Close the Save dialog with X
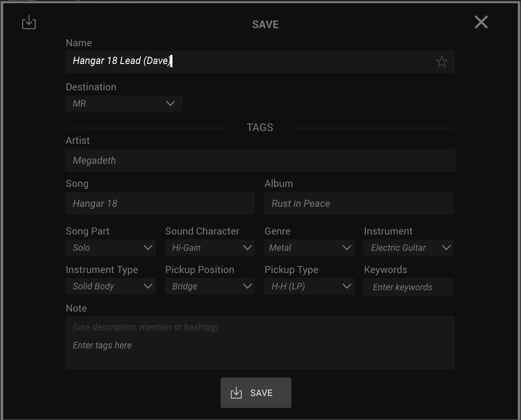The image size is (521, 420). click(x=481, y=22)
